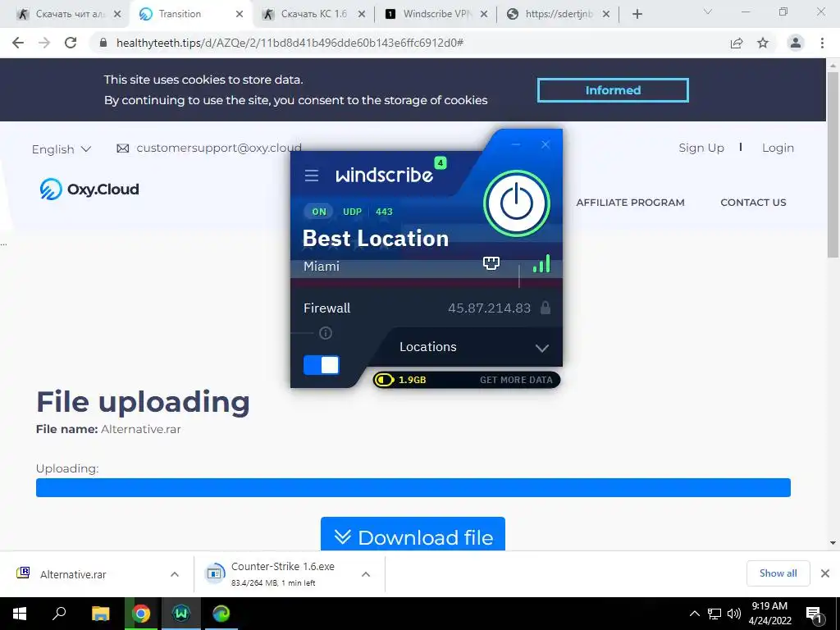Image resolution: width=840 pixels, height=630 pixels.
Task: Click GET MORE DATA in Windscribe
Action: pyautogui.click(x=516, y=380)
